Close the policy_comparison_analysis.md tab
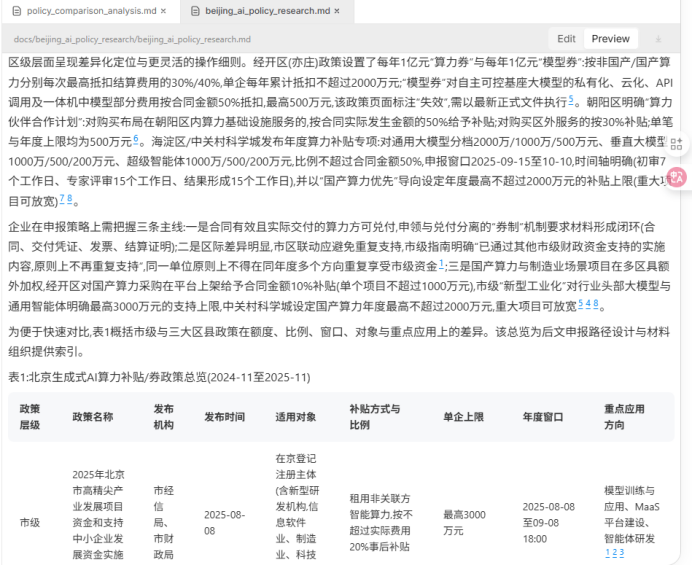 click(x=166, y=10)
